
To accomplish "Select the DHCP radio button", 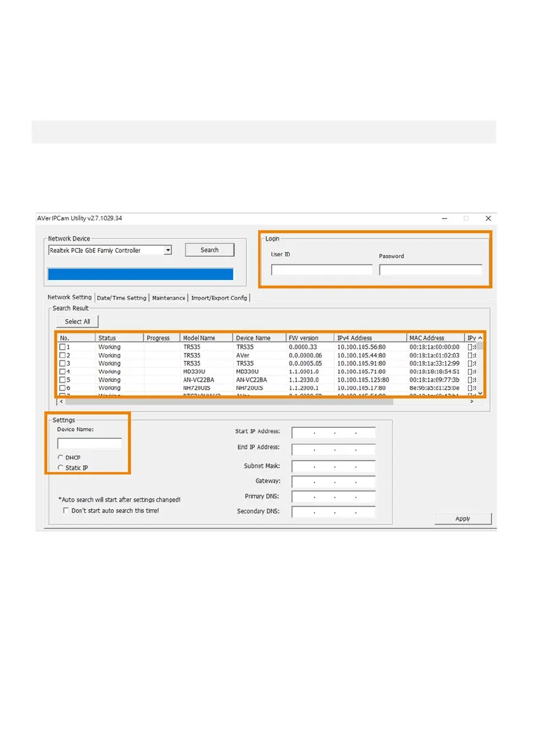I will click(60, 457).
